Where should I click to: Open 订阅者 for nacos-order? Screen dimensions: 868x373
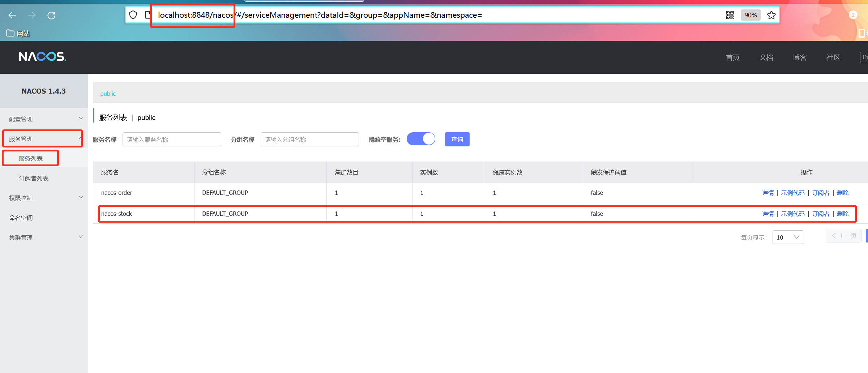(821, 193)
